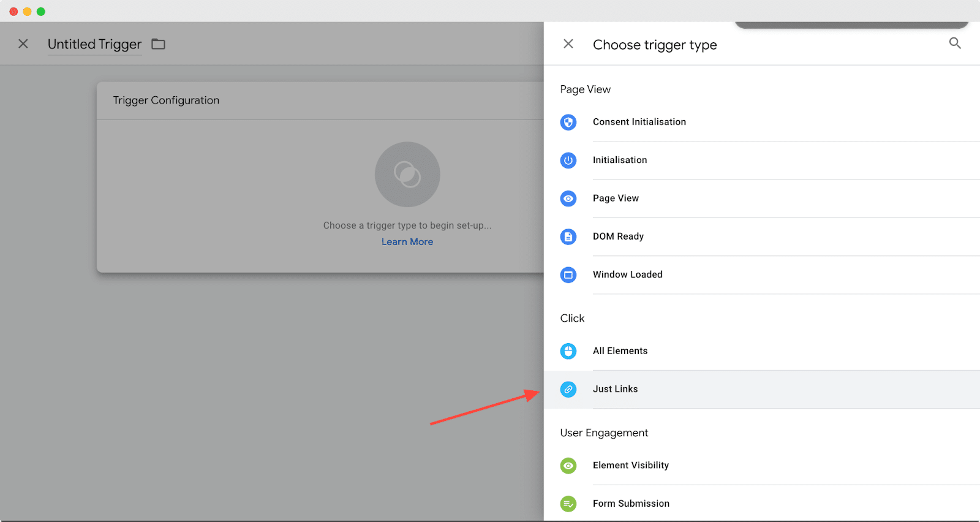Click the macOS green zoom window button
The height and width of the screenshot is (522, 980).
(41, 12)
